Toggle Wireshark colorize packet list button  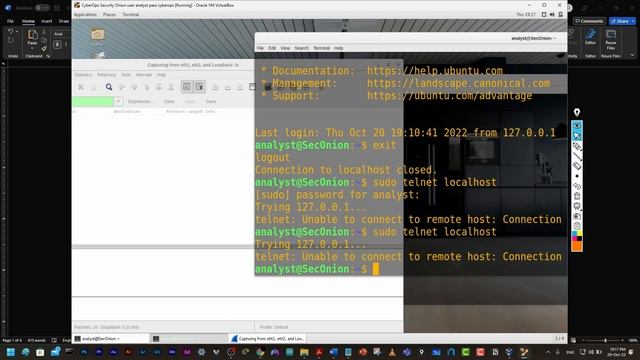(187, 87)
